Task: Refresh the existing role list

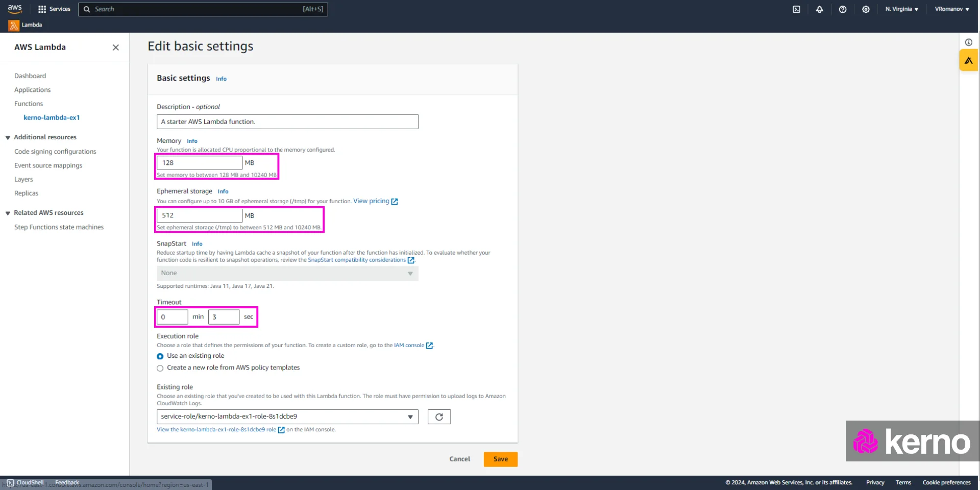Action: (x=439, y=417)
